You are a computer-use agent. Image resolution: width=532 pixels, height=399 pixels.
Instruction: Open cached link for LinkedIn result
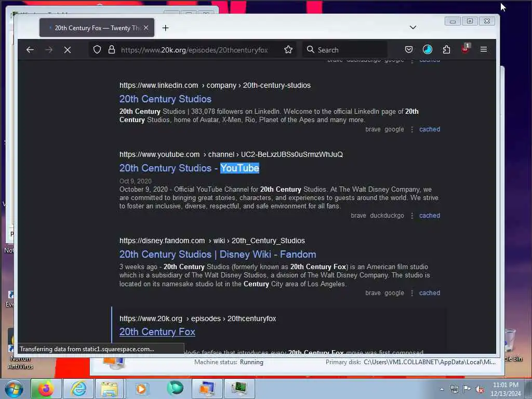(430, 129)
